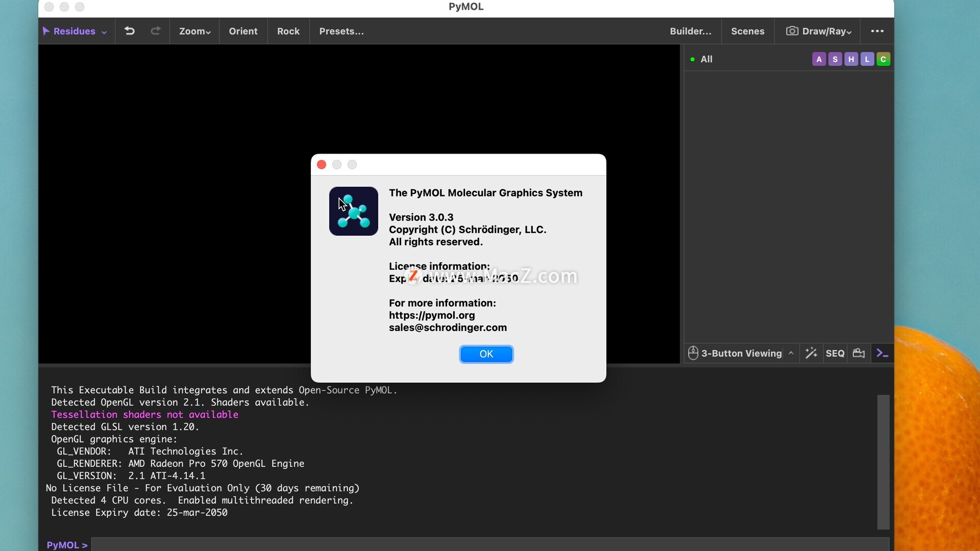Click the camera icon in Draw/Ray
The height and width of the screenshot is (551, 980).
[792, 31]
